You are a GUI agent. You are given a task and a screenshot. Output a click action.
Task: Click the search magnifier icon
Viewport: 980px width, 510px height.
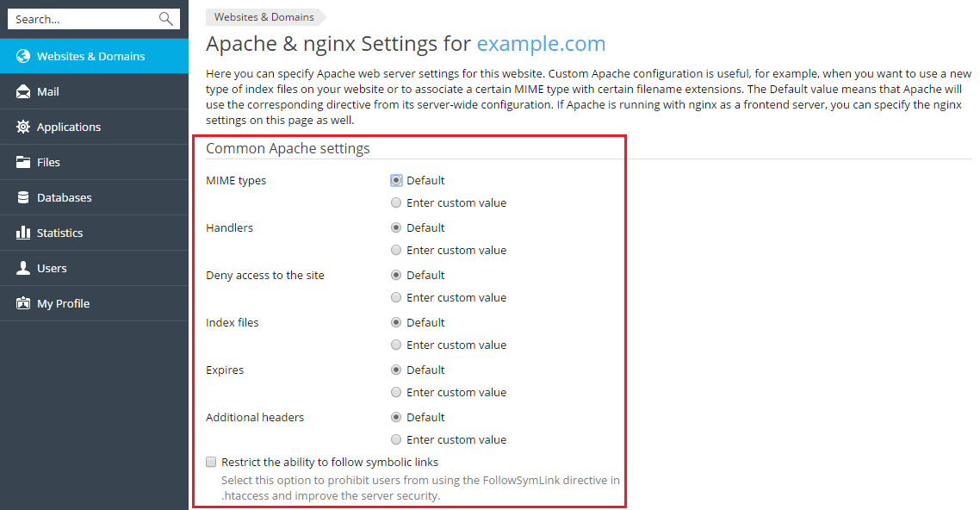(166, 19)
